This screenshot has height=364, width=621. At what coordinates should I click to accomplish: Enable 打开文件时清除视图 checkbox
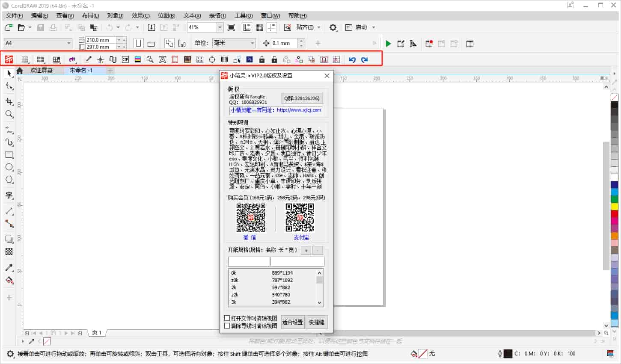coord(227,318)
